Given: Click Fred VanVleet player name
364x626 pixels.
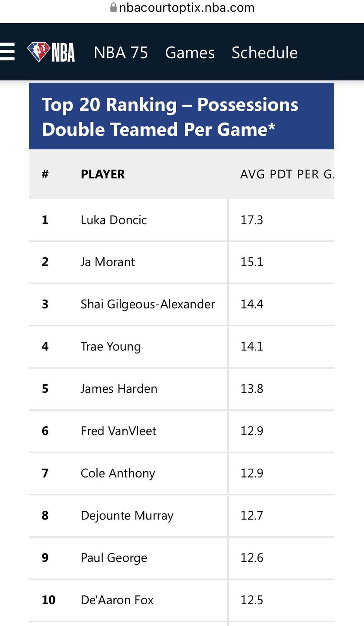Looking at the screenshot, I should point(118,431).
